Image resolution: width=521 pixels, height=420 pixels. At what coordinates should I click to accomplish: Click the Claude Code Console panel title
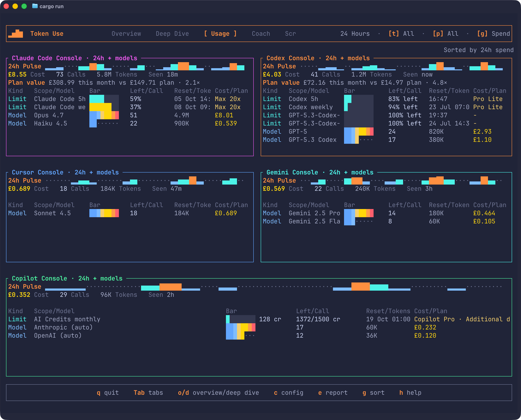tap(74, 58)
